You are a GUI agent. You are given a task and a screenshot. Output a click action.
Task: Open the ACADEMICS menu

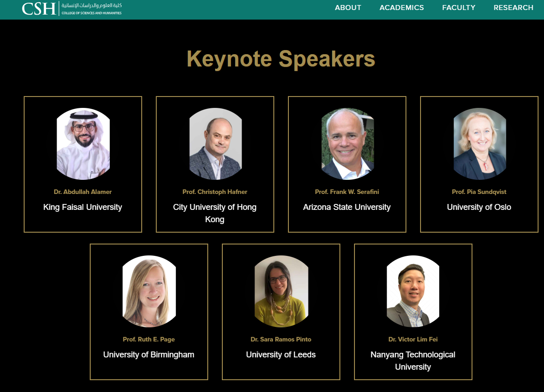tap(401, 8)
